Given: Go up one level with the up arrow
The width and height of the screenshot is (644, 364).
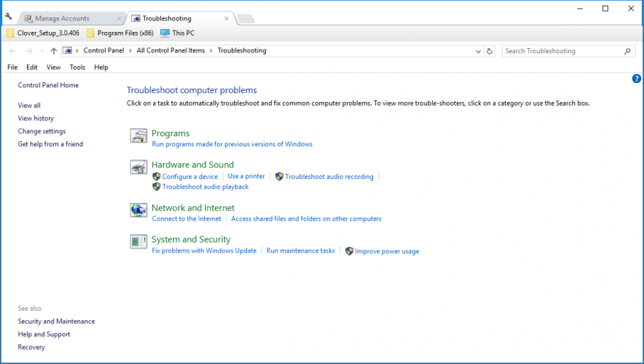Looking at the screenshot, I should click(x=53, y=51).
